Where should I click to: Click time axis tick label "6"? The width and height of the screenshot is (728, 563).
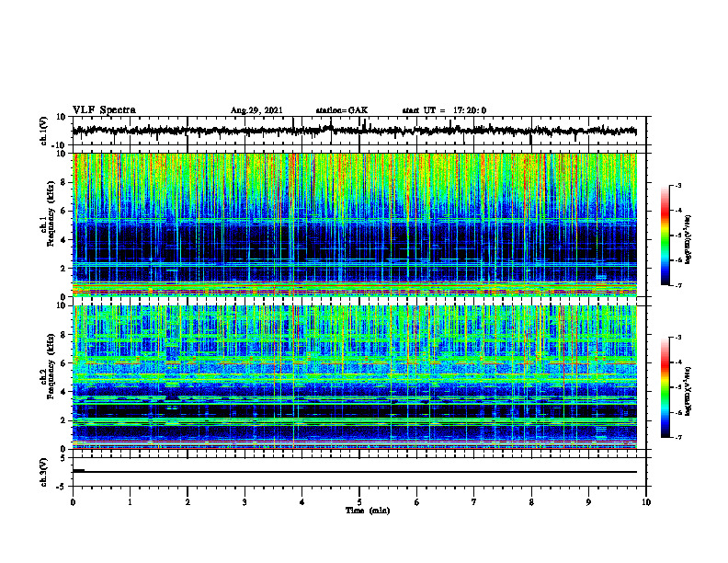click(x=417, y=502)
